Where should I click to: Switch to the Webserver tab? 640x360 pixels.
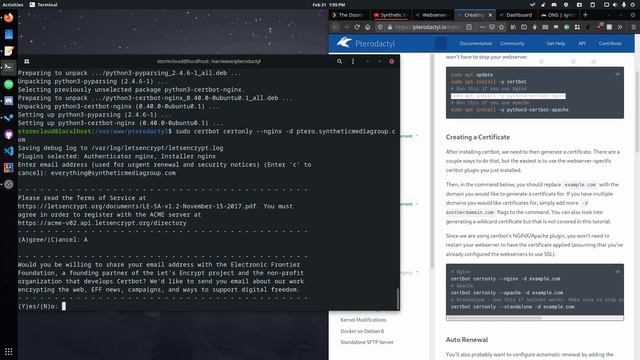433,15
